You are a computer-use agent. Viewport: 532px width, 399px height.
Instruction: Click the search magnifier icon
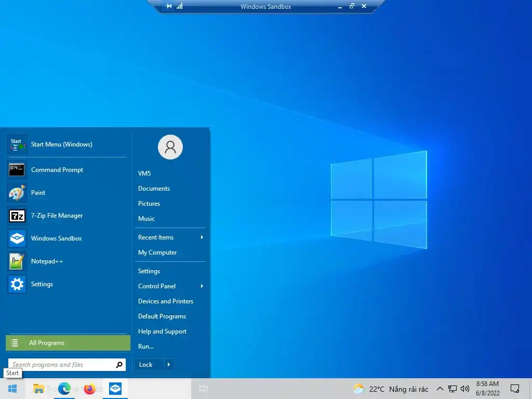coord(119,365)
